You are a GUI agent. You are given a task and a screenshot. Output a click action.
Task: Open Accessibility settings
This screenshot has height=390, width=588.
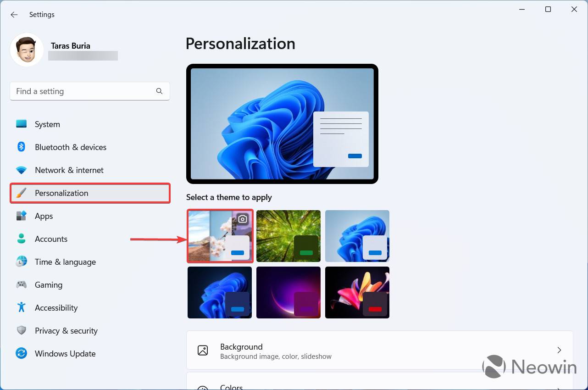pyautogui.click(x=56, y=307)
